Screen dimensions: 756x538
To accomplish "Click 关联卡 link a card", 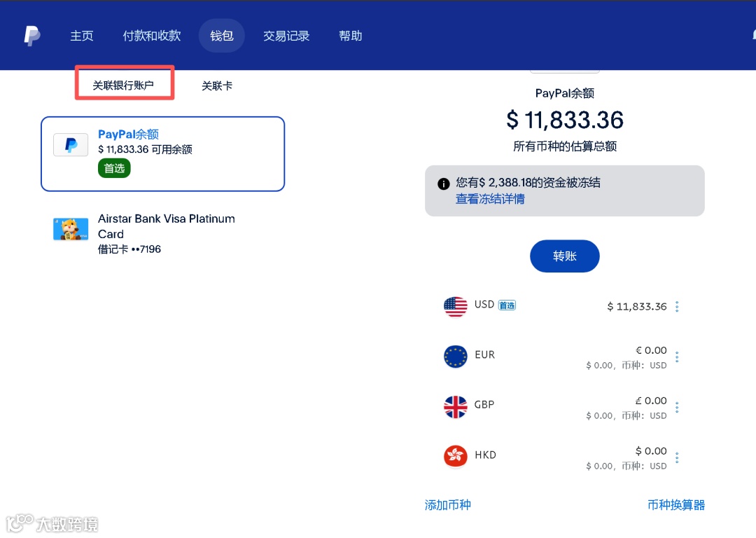I will click(217, 86).
